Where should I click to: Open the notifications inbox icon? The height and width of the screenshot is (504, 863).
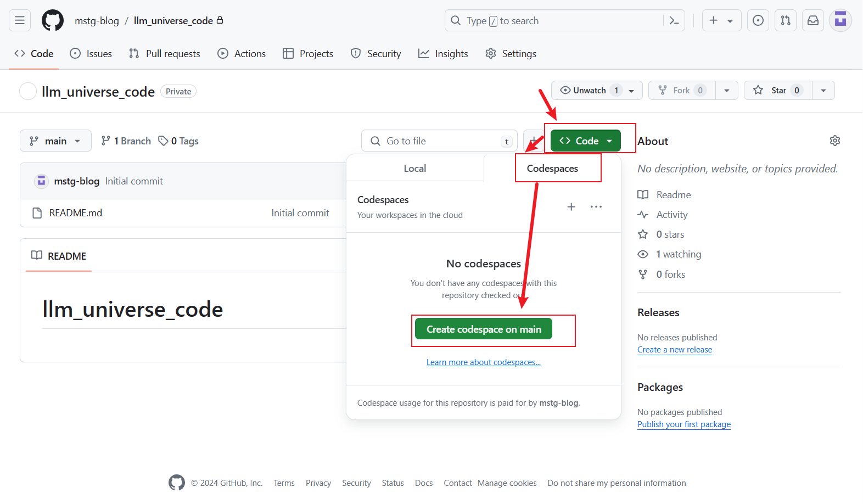(x=813, y=20)
